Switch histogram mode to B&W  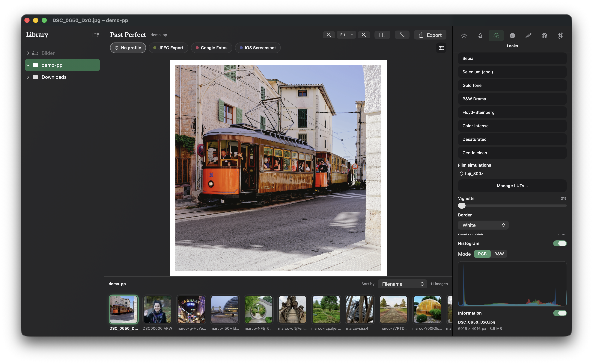tap(499, 254)
